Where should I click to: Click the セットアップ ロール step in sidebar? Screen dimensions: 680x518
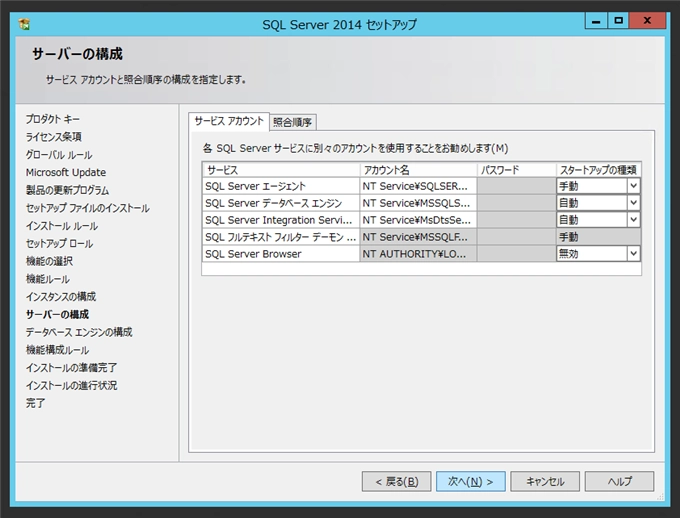(59, 243)
